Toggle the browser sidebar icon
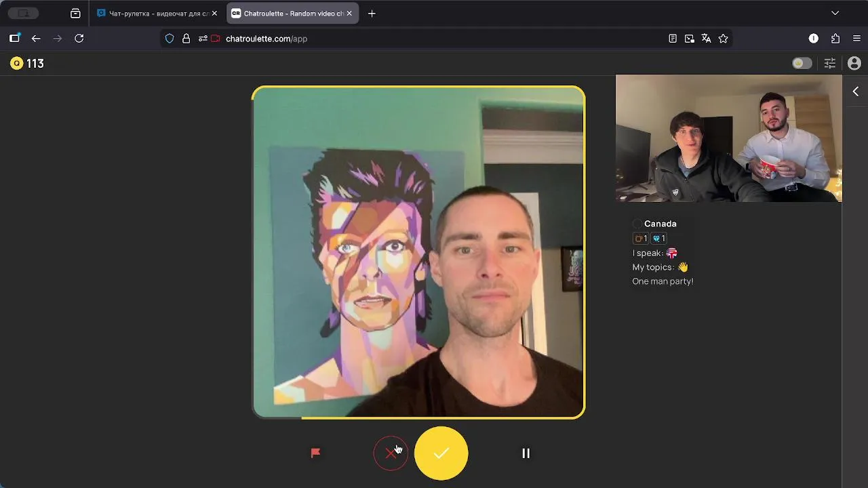Image resolution: width=868 pixels, height=488 pixels. [x=14, y=39]
